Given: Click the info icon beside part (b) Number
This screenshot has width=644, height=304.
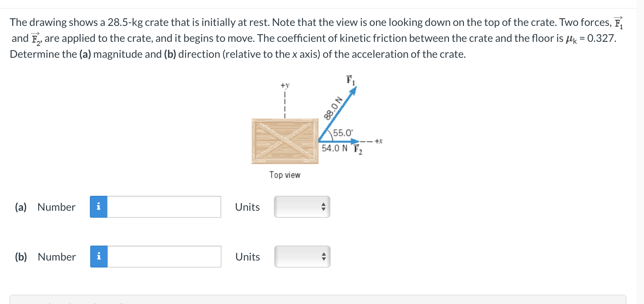Looking at the screenshot, I should 98,256.
